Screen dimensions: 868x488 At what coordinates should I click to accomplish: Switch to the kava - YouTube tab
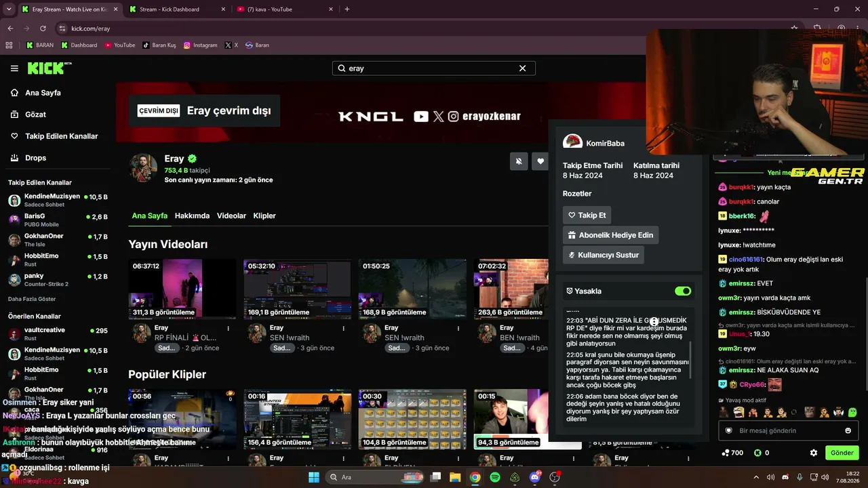click(283, 9)
